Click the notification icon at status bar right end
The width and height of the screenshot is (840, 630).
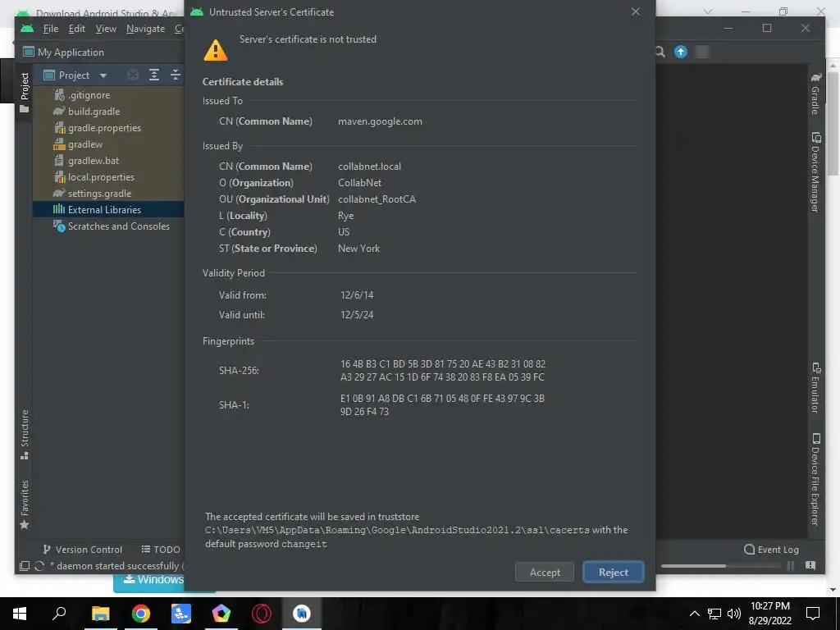click(x=810, y=565)
